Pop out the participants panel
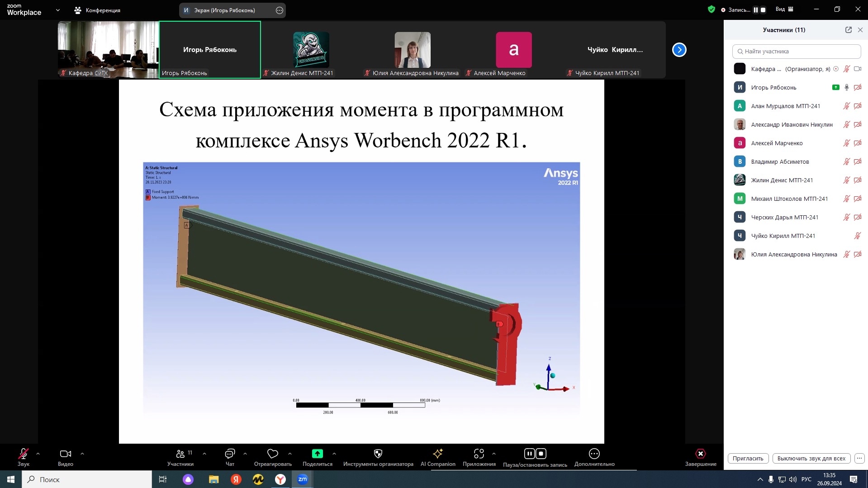The height and width of the screenshot is (488, 868). coord(849,30)
